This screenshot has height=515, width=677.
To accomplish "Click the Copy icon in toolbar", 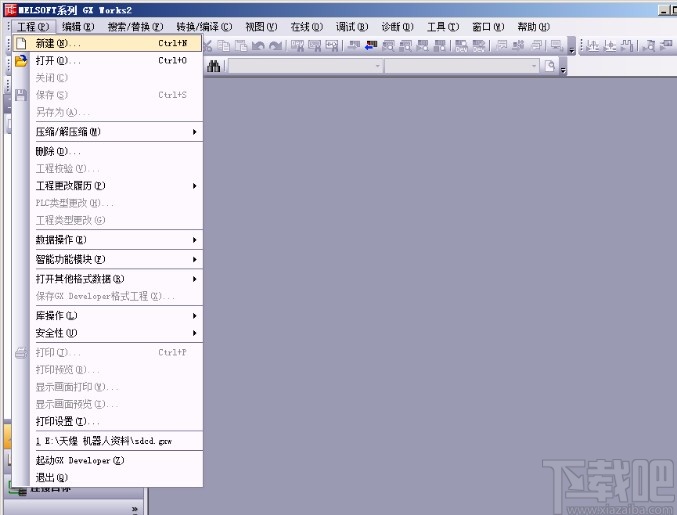I will [224, 45].
